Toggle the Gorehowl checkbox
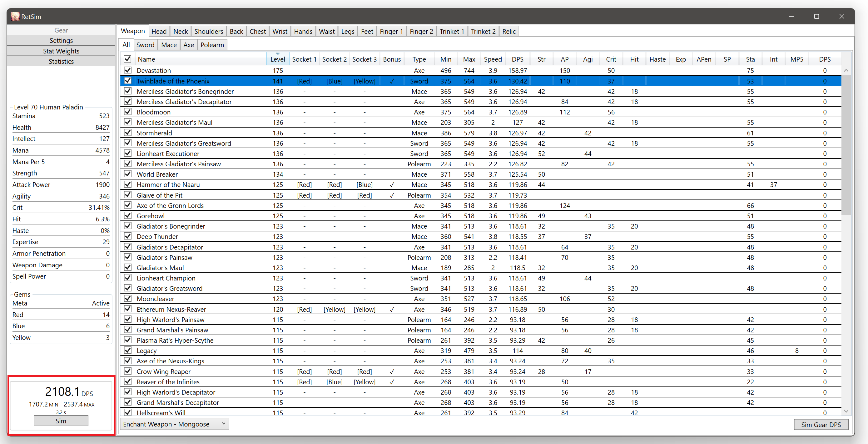 pyautogui.click(x=127, y=215)
